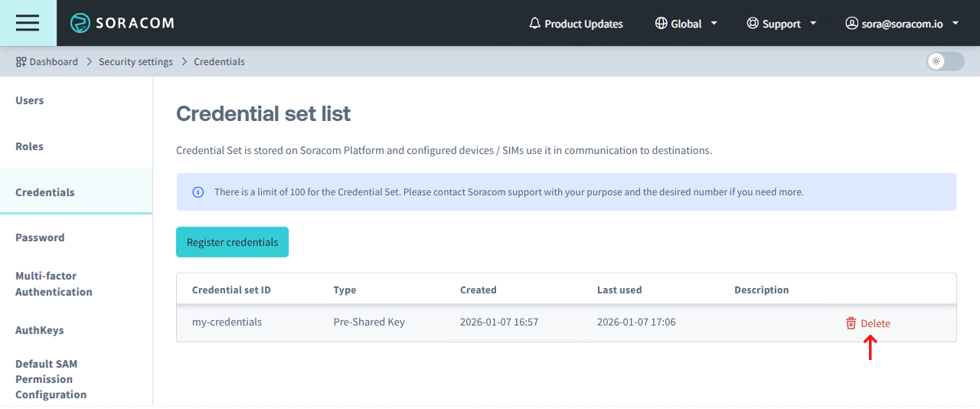
Task: Select the my-credentials credential set ID
Action: click(x=227, y=322)
